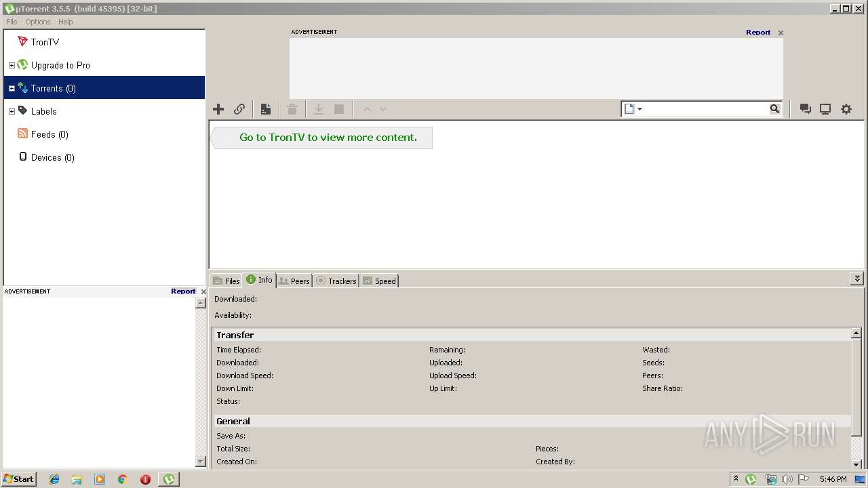Click the volume speaker tray icon

tap(787, 479)
